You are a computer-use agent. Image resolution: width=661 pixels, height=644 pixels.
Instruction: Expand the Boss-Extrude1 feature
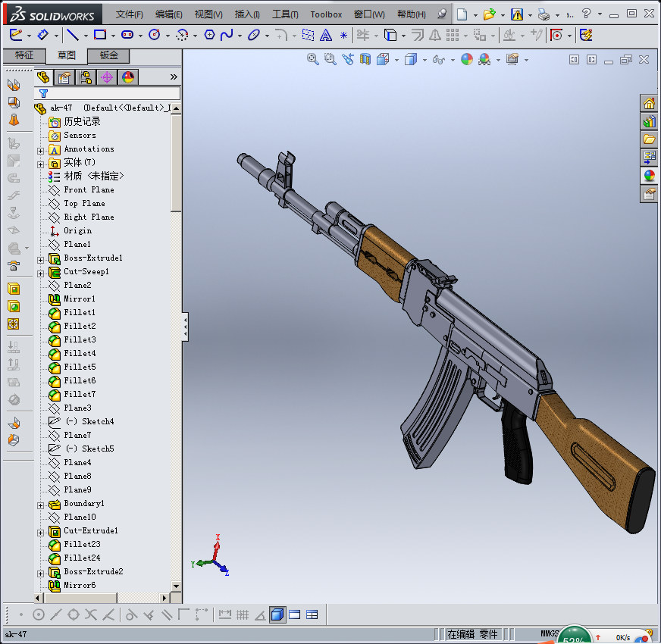[x=40, y=260]
